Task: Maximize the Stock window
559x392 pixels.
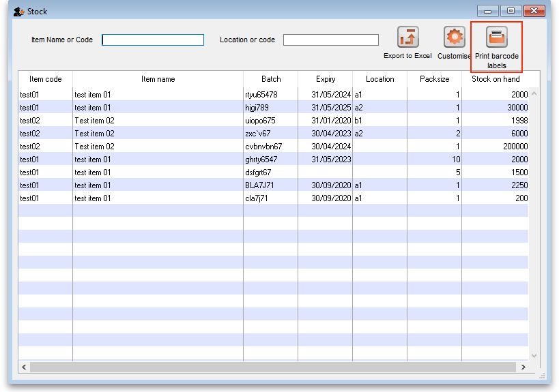Action: coord(510,11)
